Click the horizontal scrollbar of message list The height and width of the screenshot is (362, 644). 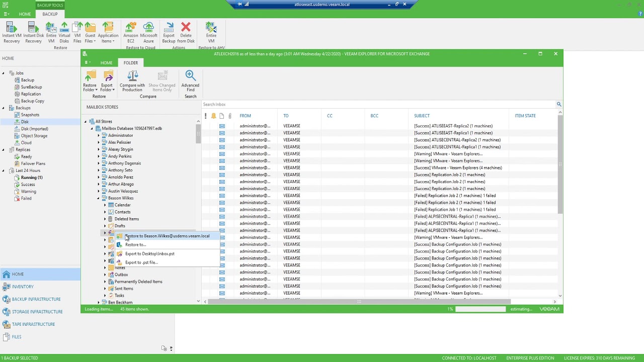pyautogui.click(x=359, y=302)
